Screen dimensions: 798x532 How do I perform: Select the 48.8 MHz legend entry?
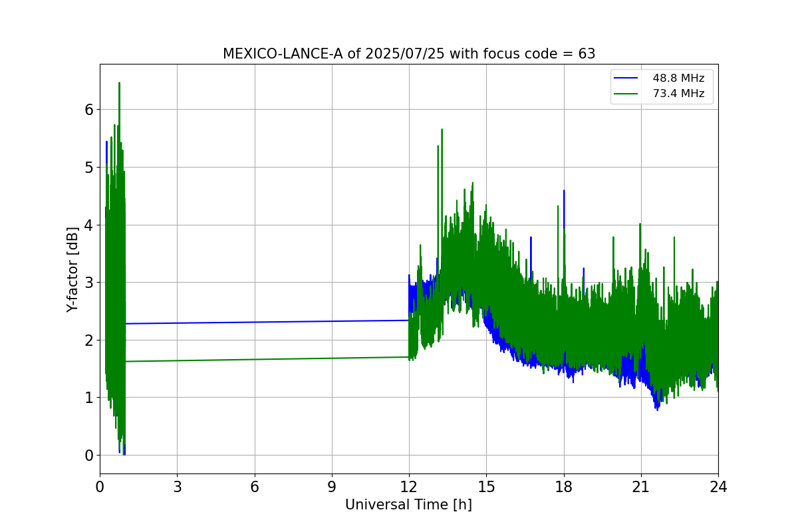662,78
